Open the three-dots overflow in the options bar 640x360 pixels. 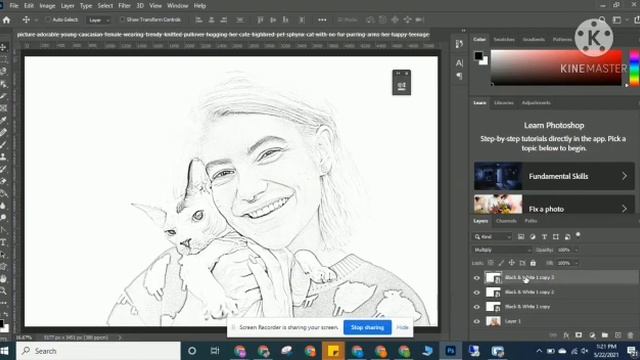(322, 20)
